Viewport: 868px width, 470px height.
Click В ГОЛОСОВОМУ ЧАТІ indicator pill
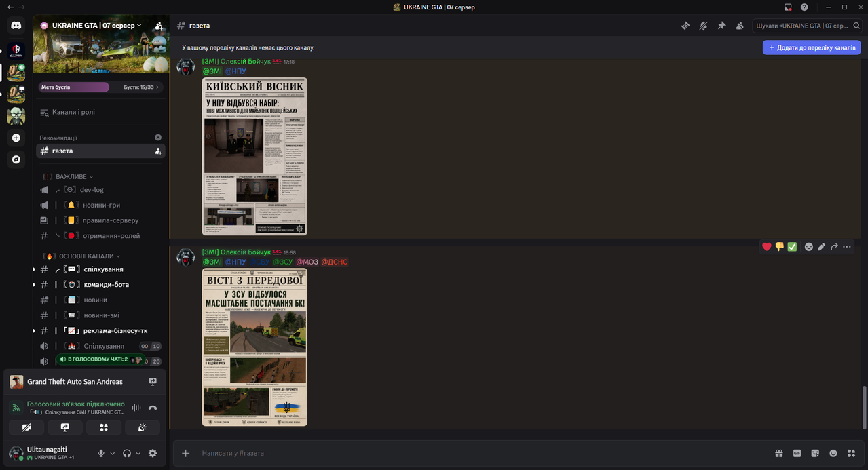pyautogui.click(x=100, y=359)
